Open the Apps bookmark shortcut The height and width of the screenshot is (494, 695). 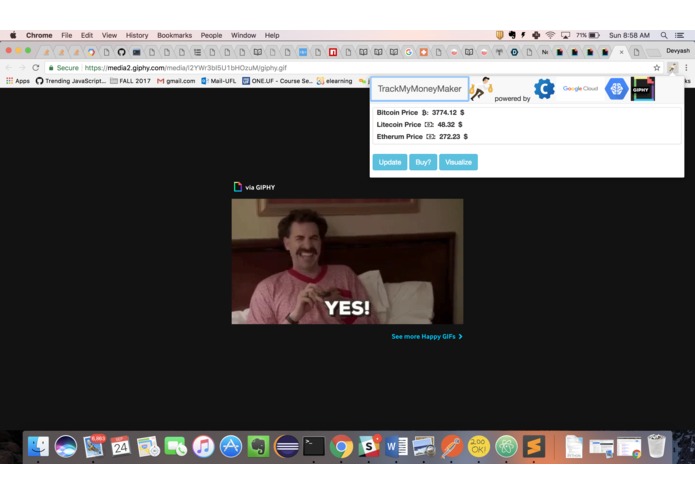[x=18, y=81]
